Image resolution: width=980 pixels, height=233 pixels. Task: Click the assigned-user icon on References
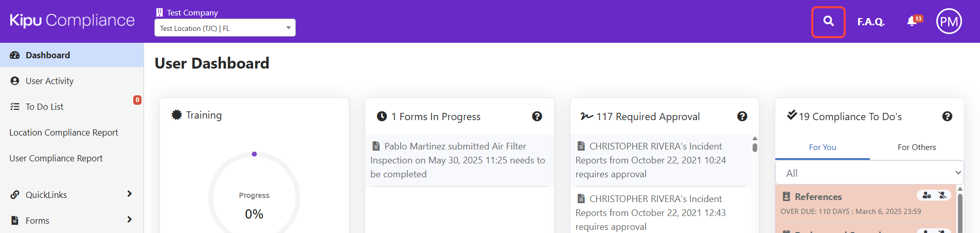coord(926,195)
